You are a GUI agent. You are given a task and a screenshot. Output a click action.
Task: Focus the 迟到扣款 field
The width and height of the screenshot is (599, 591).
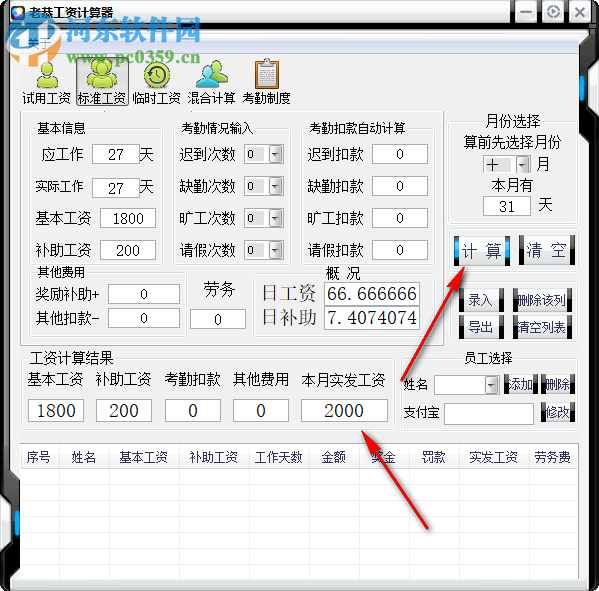pyautogui.click(x=400, y=154)
